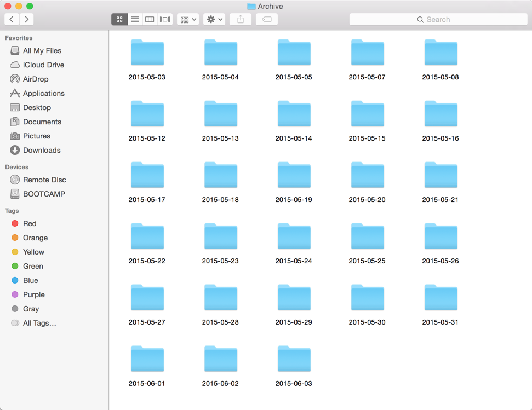Image resolution: width=532 pixels, height=410 pixels.
Task: Select Applications in the Favorites sidebar
Action: (x=43, y=93)
